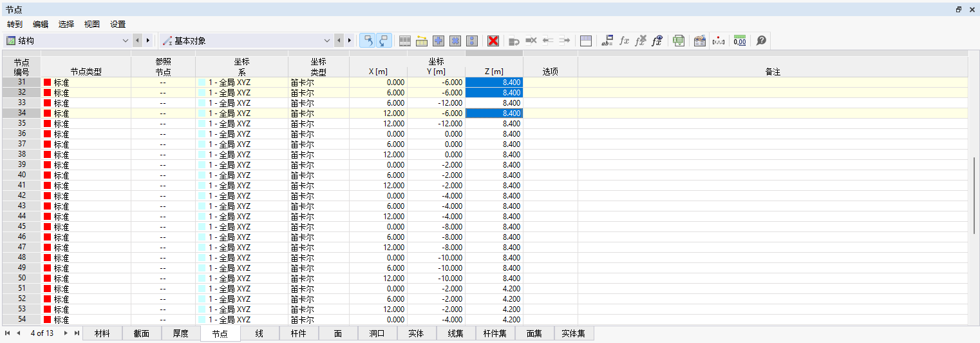Click coordinate system swatch of node 36
980x343 pixels.
pyautogui.click(x=202, y=134)
